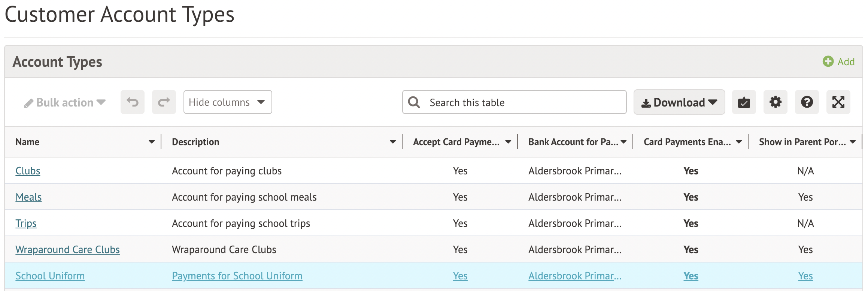This screenshot has width=868, height=291.
Task: Open Description column filter arrow
Action: (x=392, y=142)
